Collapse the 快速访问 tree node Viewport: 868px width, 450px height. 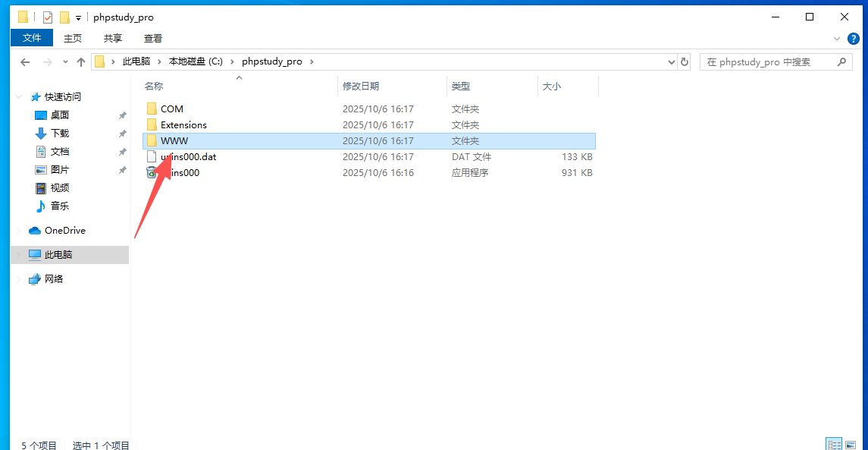tap(20, 97)
